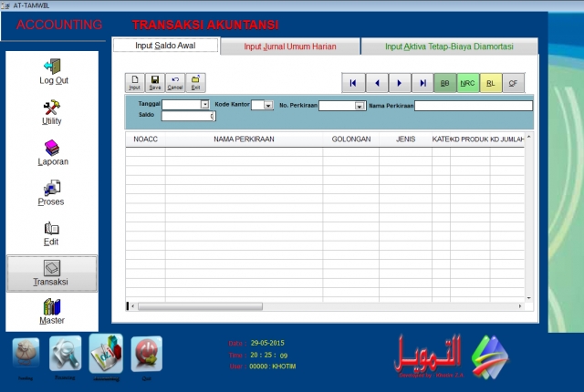Open Input Aktiva Tetap-Biaya Diamortasi tab

tap(448, 46)
